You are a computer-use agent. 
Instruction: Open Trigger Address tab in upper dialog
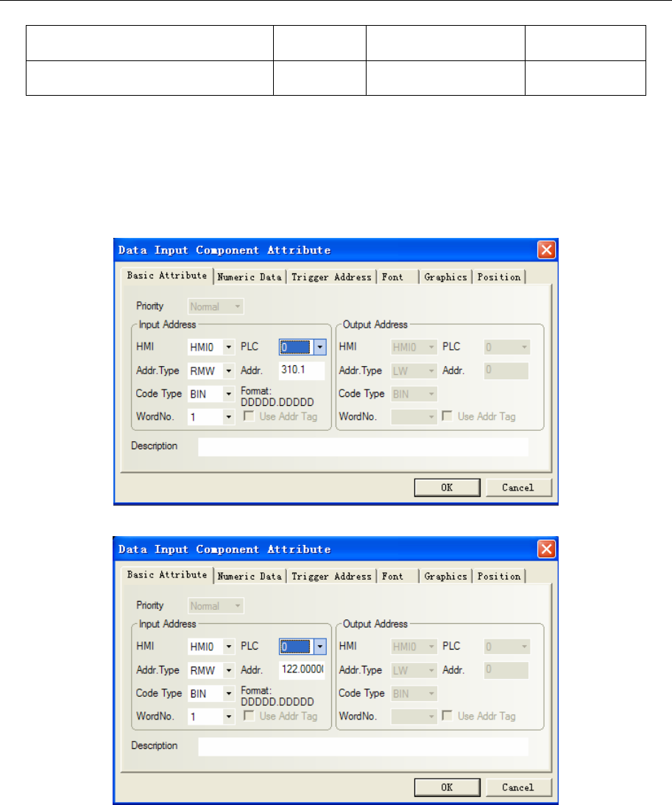[331, 277]
